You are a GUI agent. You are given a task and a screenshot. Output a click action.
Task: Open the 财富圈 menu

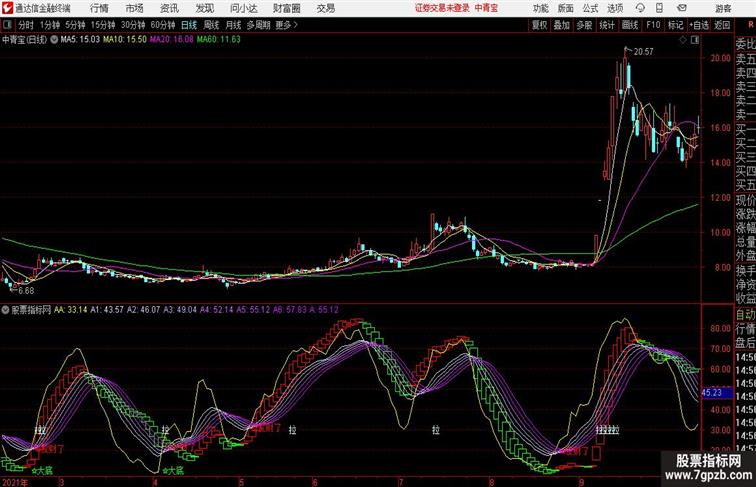(x=286, y=8)
